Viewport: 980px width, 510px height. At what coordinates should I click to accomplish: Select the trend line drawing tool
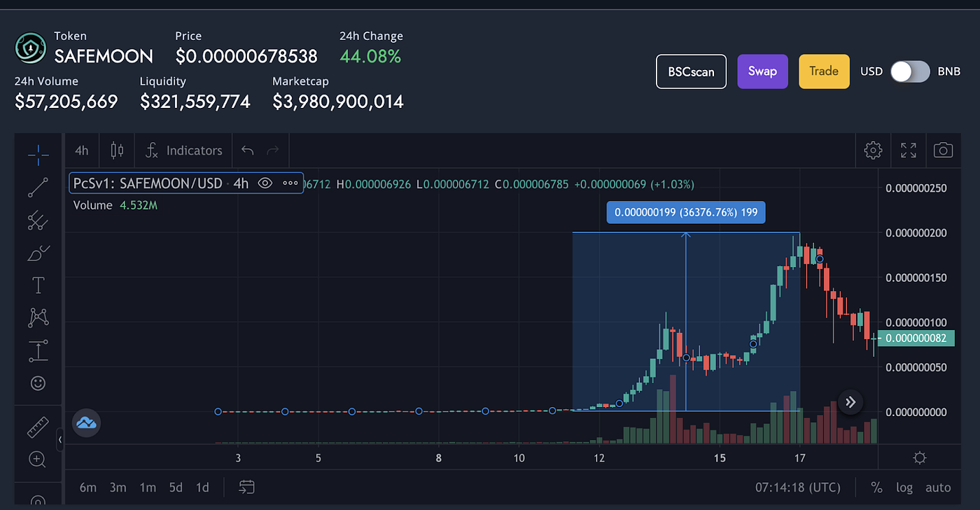click(x=38, y=187)
